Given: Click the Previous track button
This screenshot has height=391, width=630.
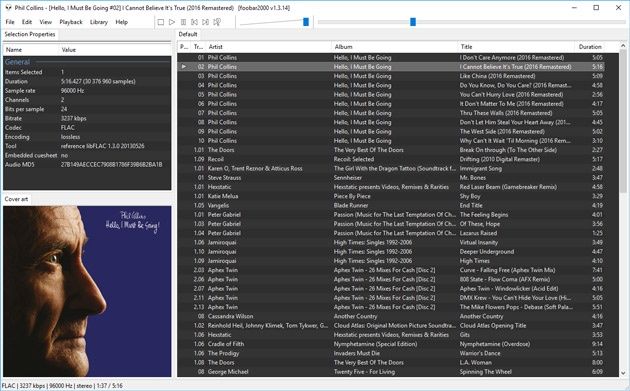Looking at the screenshot, I should click(x=194, y=22).
